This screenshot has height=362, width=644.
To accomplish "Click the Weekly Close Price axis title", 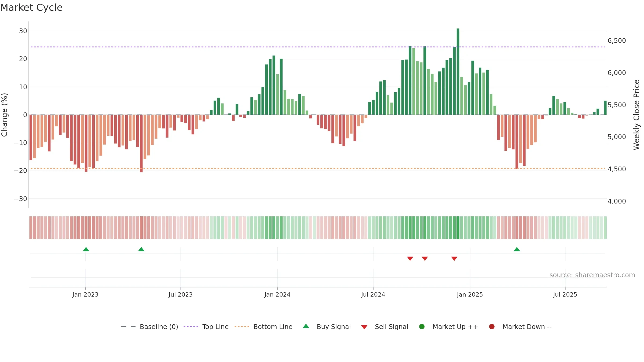I will tap(636, 115).
